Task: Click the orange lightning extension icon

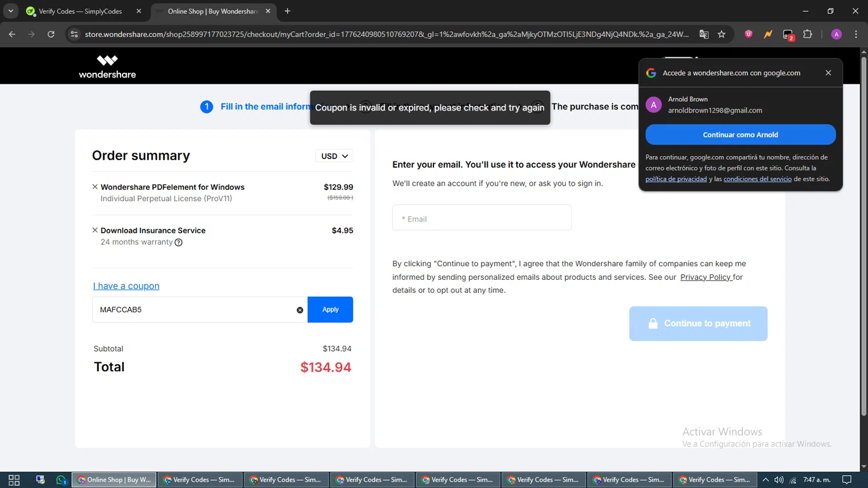Action: point(768,34)
